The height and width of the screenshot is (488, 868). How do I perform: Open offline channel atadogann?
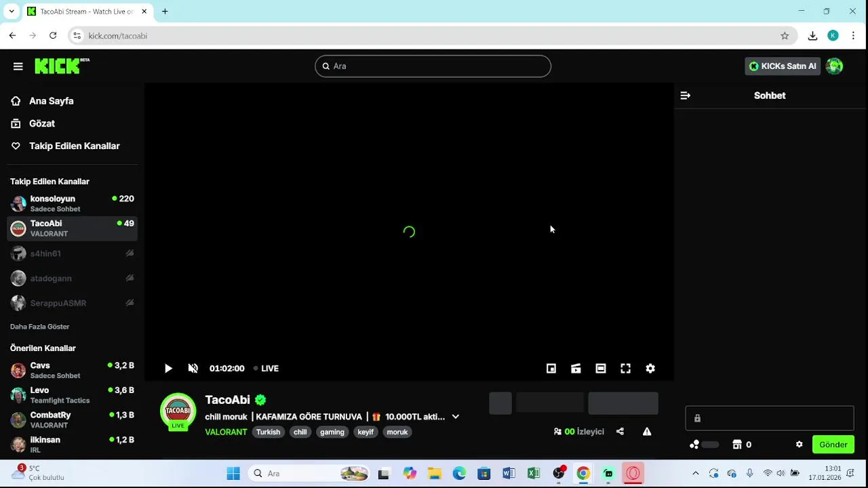[x=72, y=279]
